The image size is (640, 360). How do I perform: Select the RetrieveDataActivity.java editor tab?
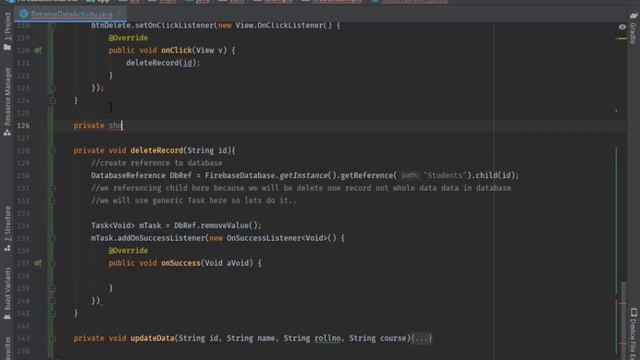pyautogui.click(x=71, y=14)
